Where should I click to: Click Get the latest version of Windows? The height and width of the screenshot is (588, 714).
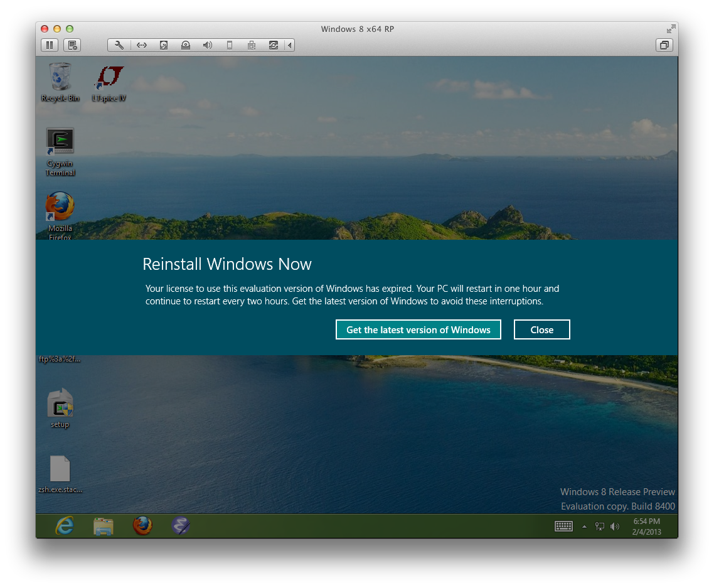point(418,329)
